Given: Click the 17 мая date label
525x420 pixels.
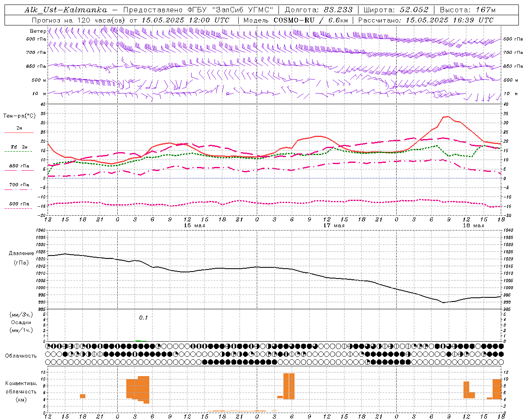Looking at the screenshot, I should click(x=334, y=226).
